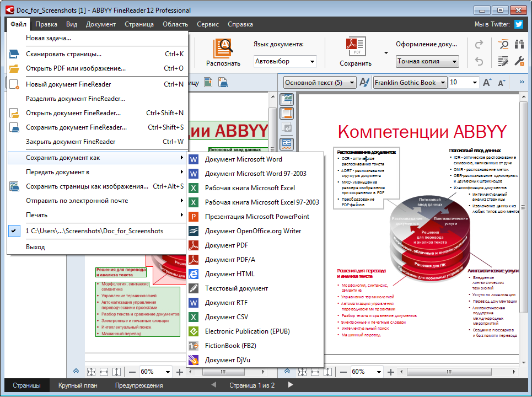This screenshot has height=397, width=532.
Task: Click Открыть PDF или изображение menu item
Action: pyautogui.click(x=97, y=68)
